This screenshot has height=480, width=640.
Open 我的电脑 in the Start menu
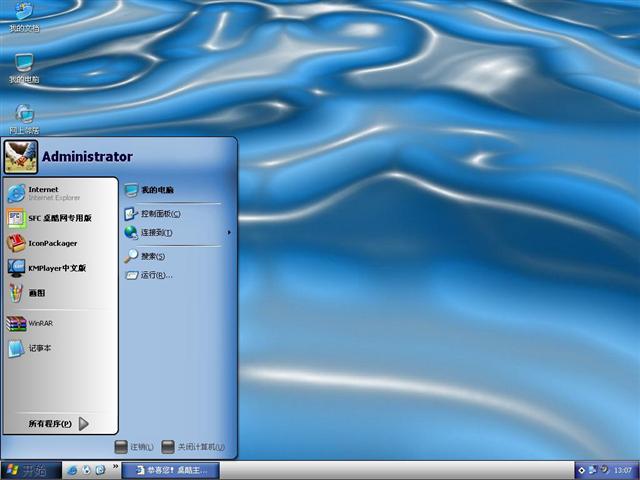(x=155, y=190)
